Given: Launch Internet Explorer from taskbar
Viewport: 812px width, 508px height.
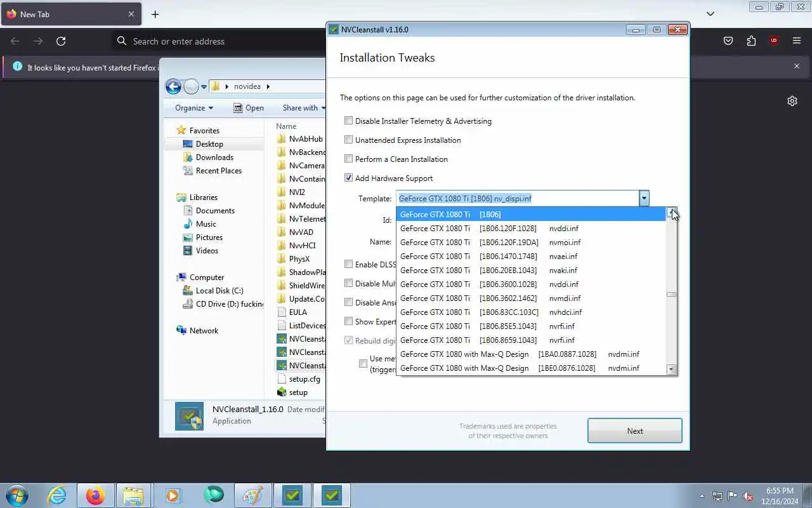Looking at the screenshot, I should tap(57, 495).
